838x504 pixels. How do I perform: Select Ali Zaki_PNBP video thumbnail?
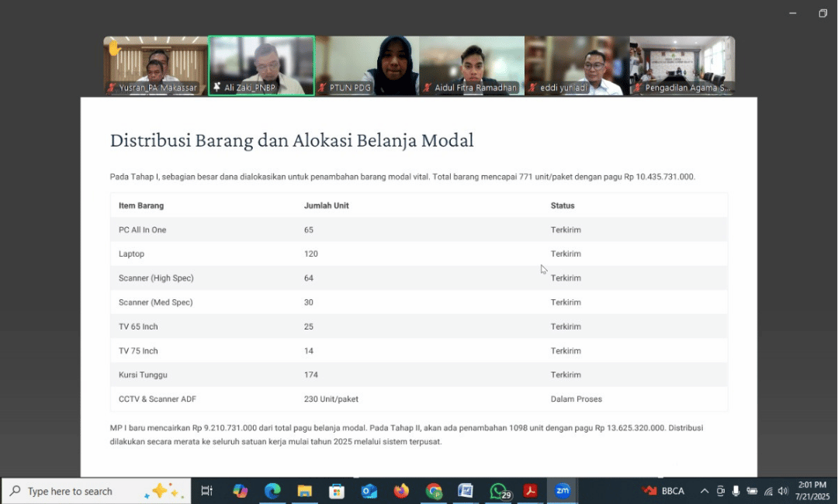click(x=261, y=66)
